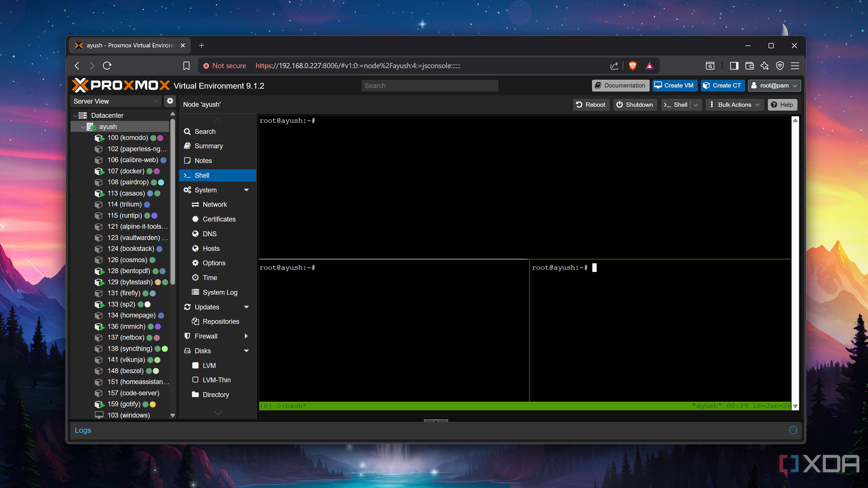Viewport: 868px width, 488px height.
Task: Click the Help button
Action: point(782,105)
